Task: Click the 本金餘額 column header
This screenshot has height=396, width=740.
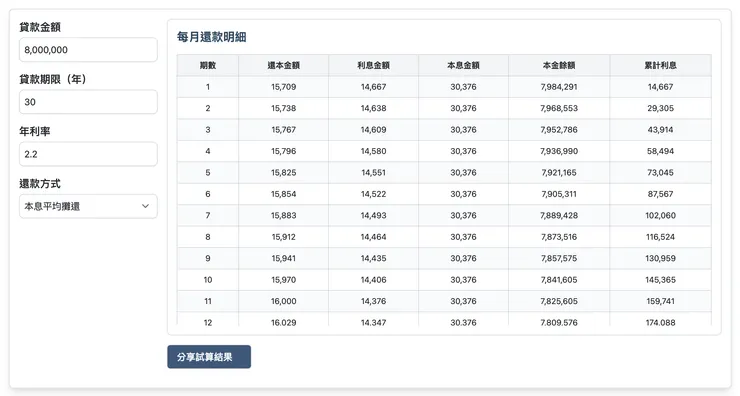Action: pos(559,66)
